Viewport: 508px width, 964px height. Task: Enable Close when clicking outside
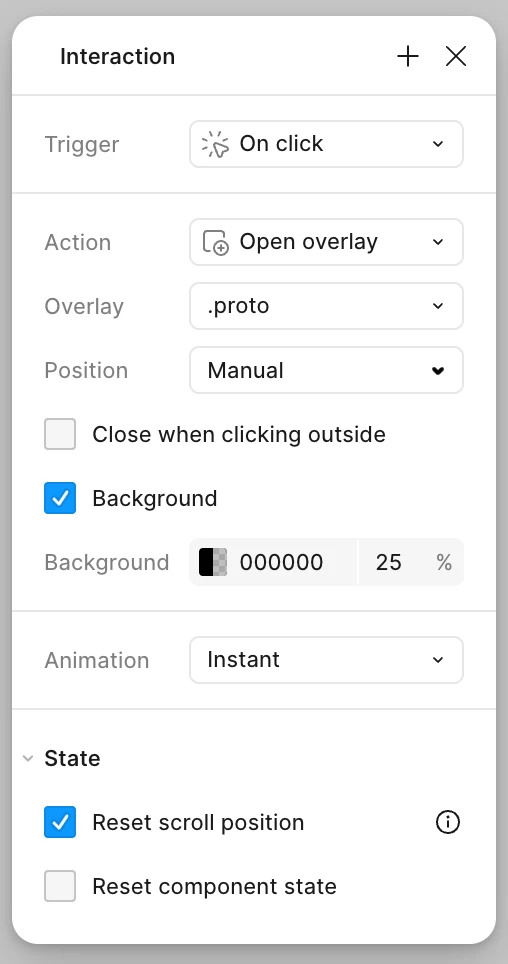click(60, 434)
